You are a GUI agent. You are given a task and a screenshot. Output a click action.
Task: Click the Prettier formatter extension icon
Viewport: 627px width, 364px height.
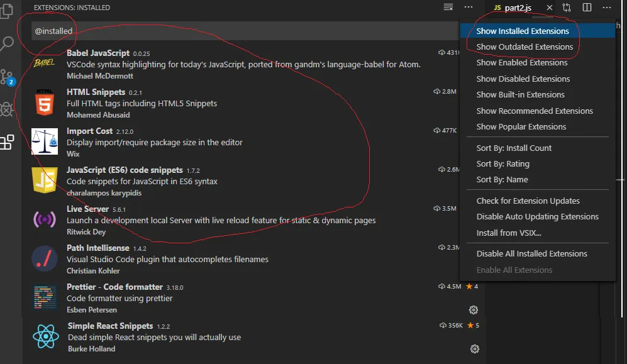click(45, 297)
